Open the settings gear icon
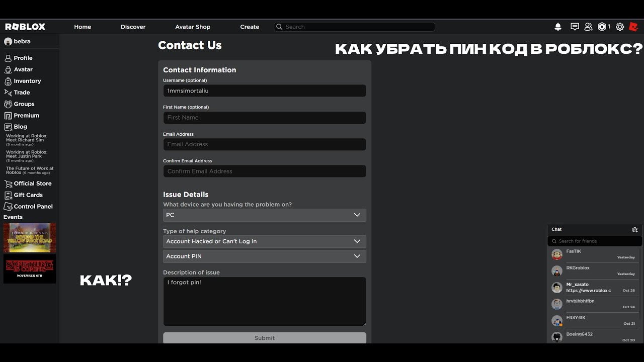 (620, 27)
